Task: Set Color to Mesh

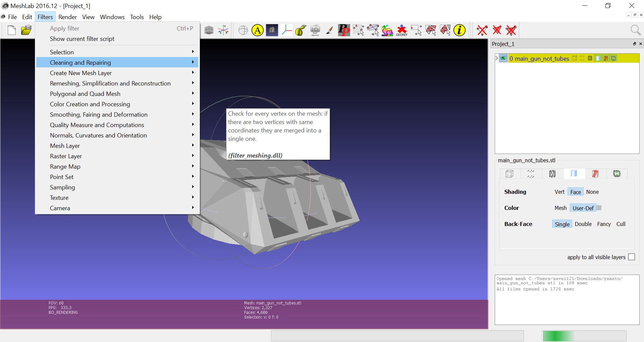Action: pos(560,208)
